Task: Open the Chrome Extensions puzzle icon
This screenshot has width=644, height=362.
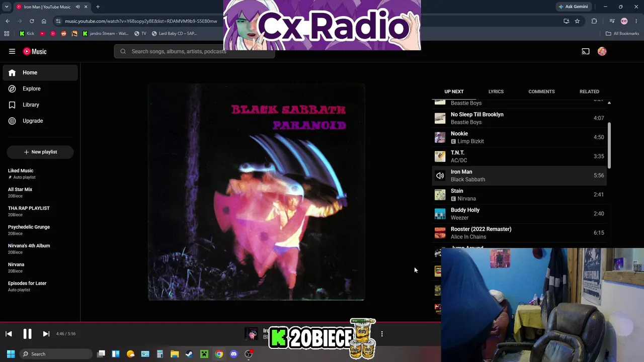Action: click(x=594, y=21)
